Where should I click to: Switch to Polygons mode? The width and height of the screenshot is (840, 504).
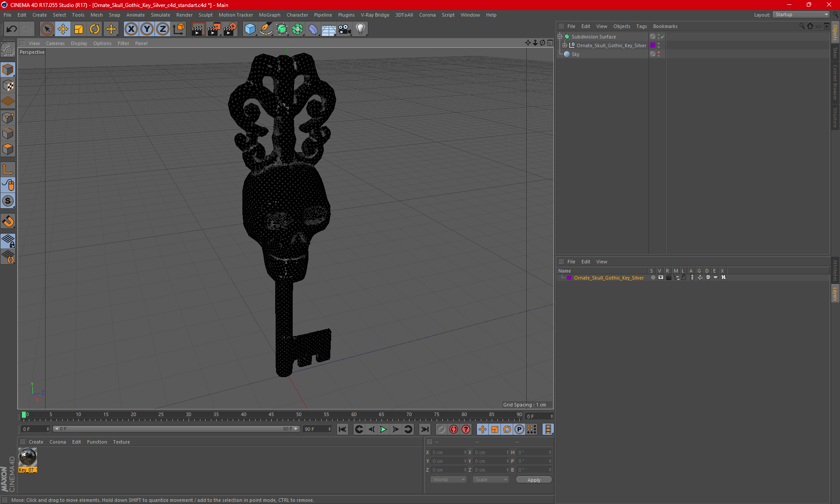pos(8,149)
